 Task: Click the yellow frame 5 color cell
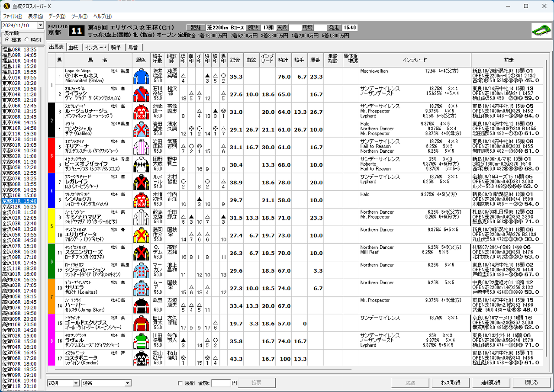pos(51,226)
